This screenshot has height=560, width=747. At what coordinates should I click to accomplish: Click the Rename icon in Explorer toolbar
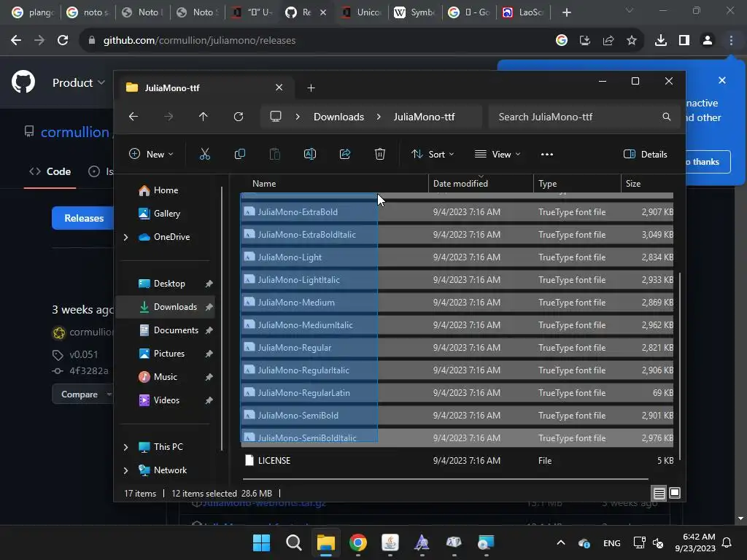pyautogui.click(x=309, y=155)
